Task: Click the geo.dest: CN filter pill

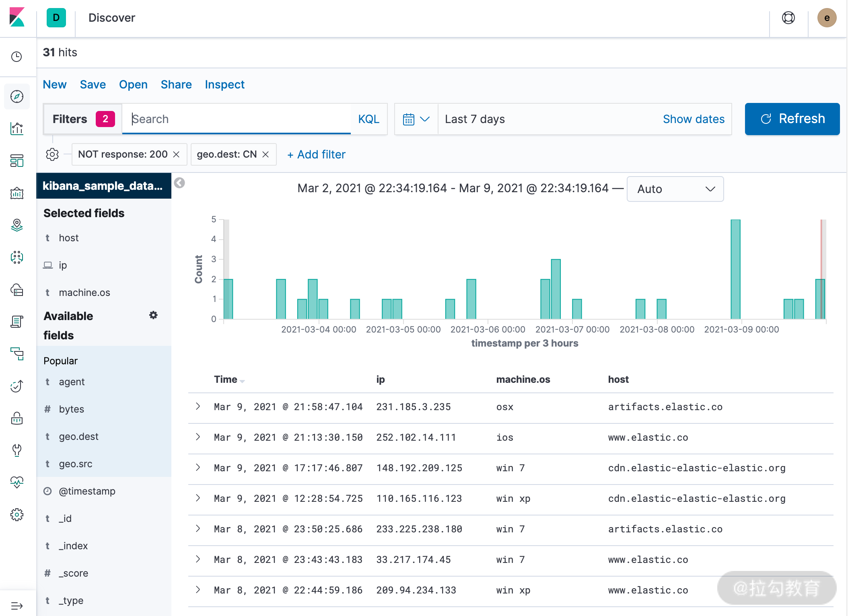Action: click(226, 154)
